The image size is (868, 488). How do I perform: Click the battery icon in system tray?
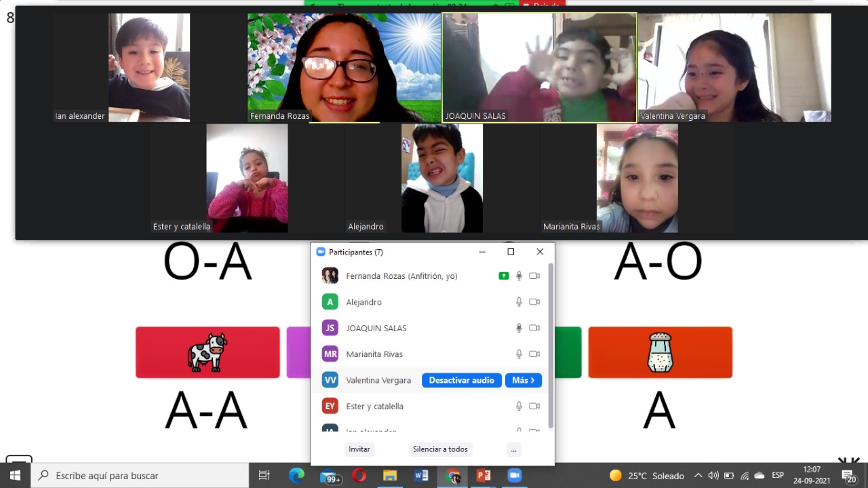click(729, 476)
